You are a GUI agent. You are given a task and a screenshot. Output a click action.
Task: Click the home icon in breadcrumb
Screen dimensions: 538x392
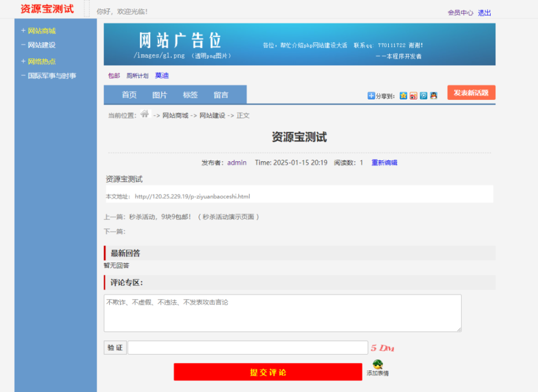point(144,114)
